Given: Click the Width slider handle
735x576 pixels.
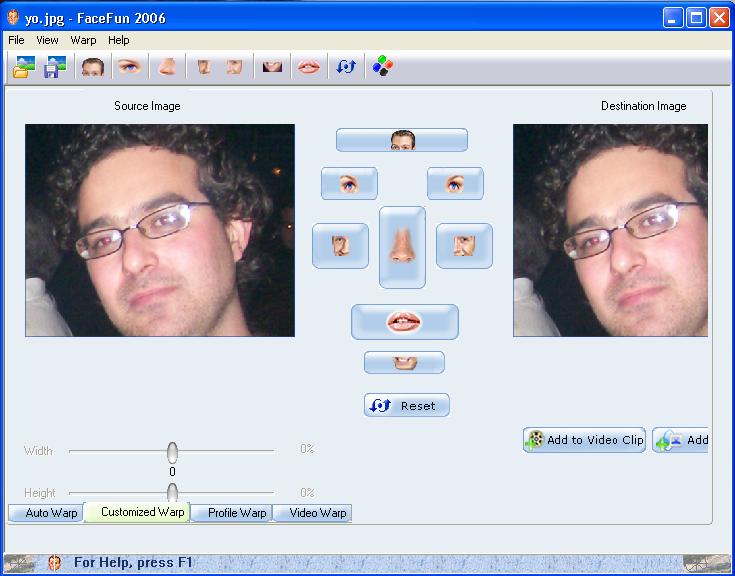Looking at the screenshot, I should click(172, 453).
